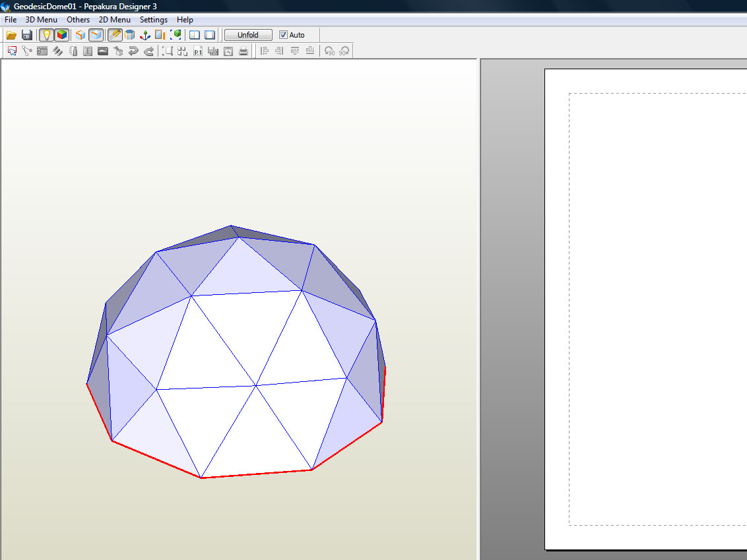Open the Settings menu

click(x=153, y=20)
